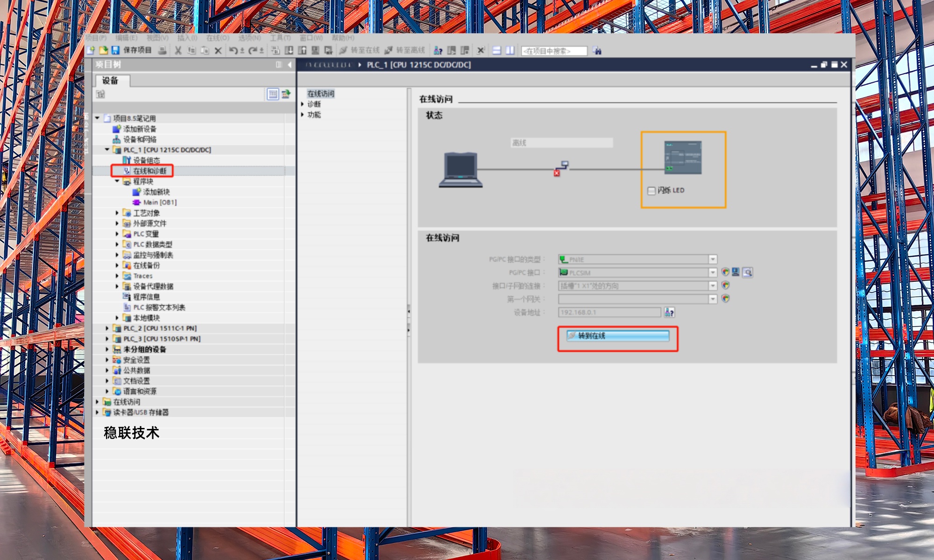Screen dimensions: 934x560
Task: Collapse the 程序块 tree node
Action: coord(117,181)
